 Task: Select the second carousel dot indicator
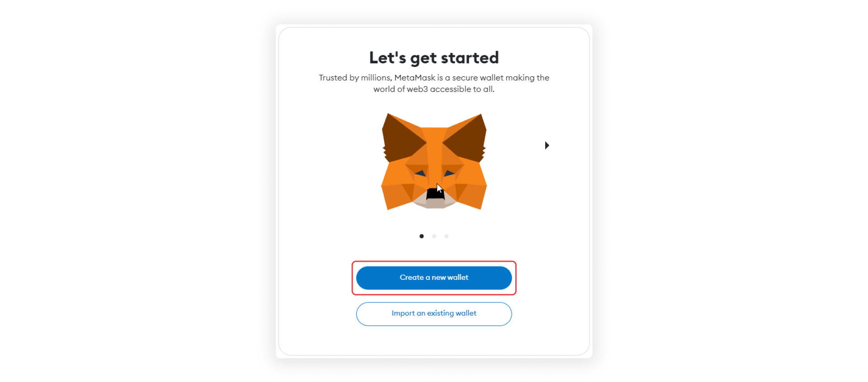(x=434, y=236)
